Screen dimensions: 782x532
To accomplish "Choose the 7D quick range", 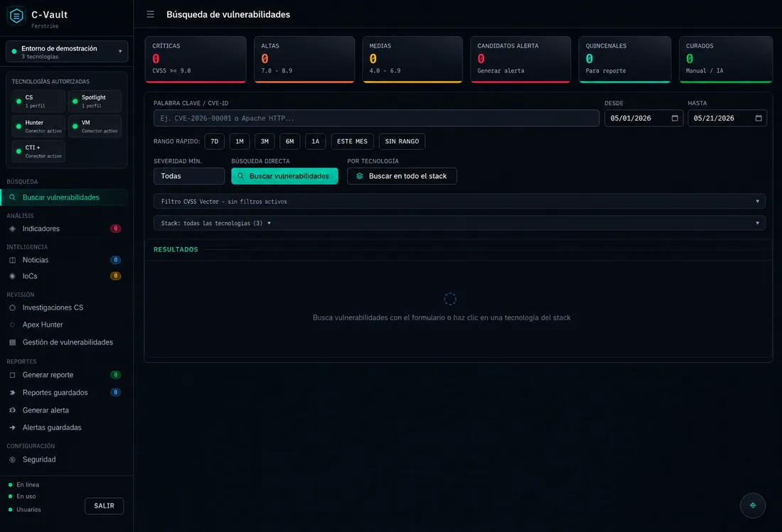I will coord(215,141).
